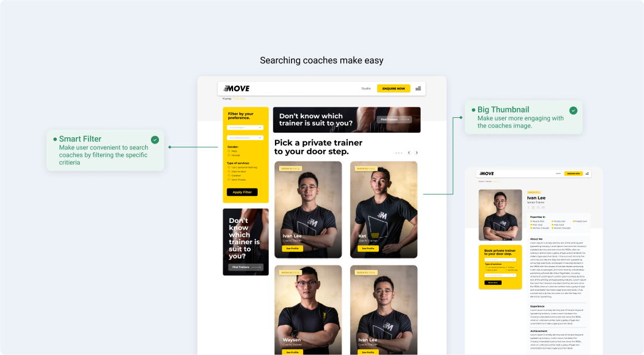Image resolution: width=644 pixels, height=355 pixels.
Task: Click the MOVE logo in main header
Action: coord(236,88)
